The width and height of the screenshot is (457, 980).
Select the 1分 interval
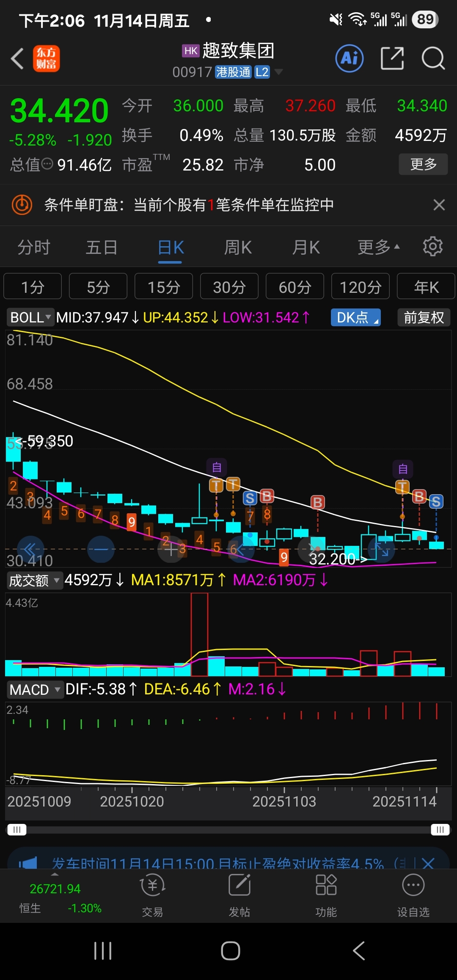click(33, 287)
